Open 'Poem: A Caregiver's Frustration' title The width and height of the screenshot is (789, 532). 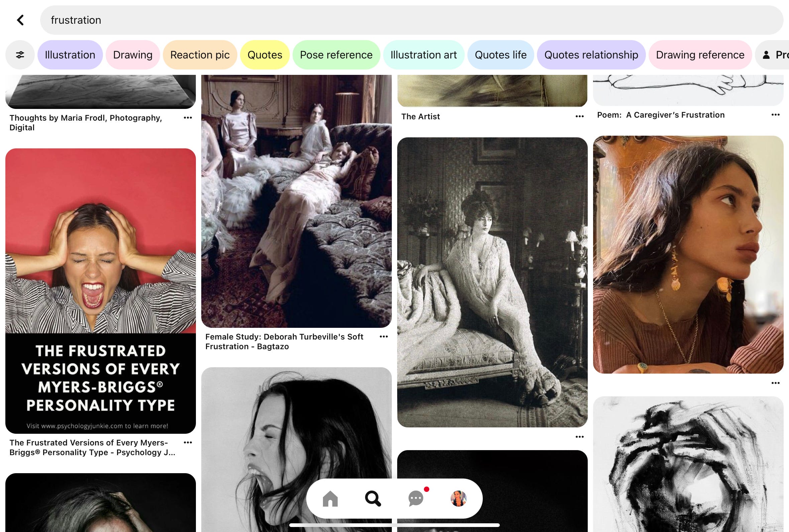[x=661, y=115]
